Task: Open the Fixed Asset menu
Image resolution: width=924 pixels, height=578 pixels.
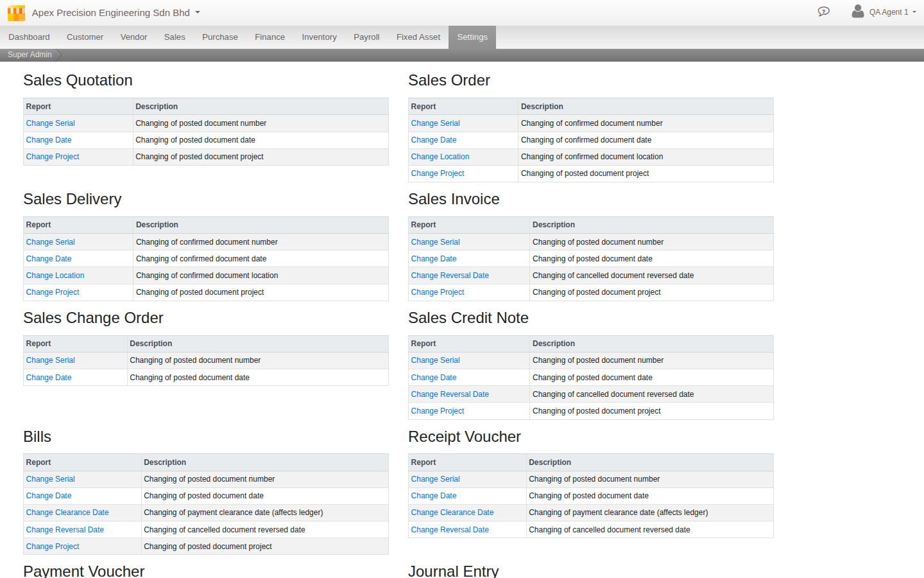Action: click(418, 37)
